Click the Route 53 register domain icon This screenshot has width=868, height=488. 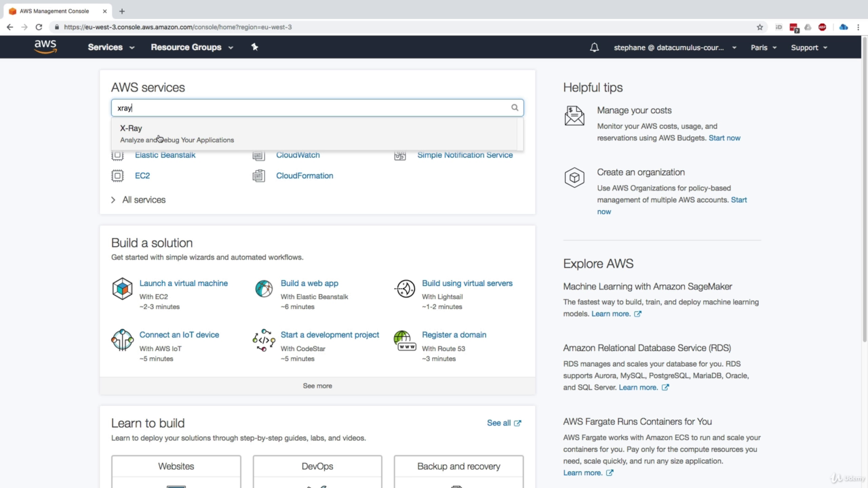pos(405,340)
